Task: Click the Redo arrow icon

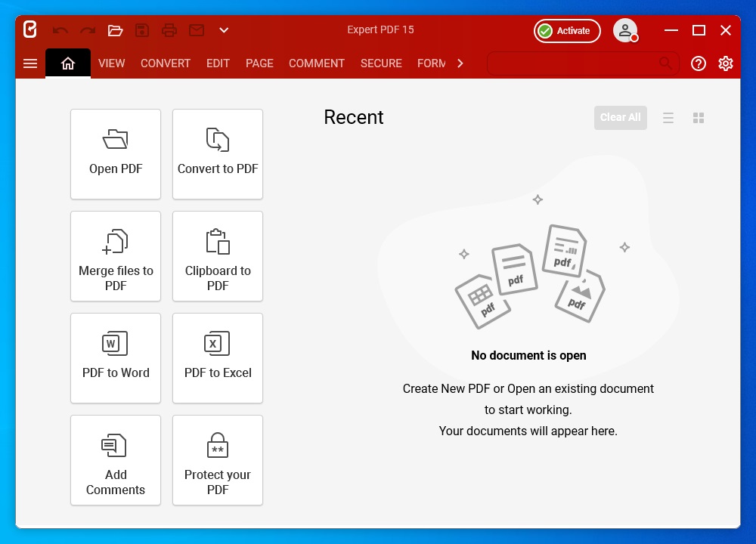Action: [x=88, y=31]
